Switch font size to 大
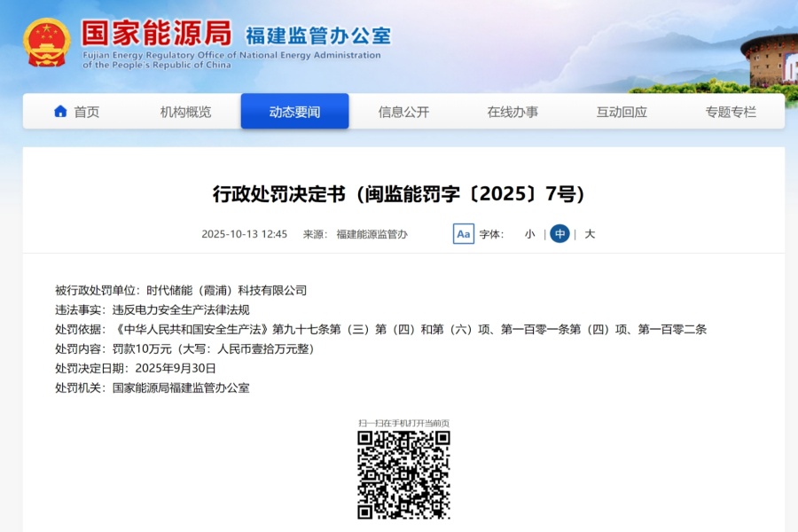 point(590,234)
